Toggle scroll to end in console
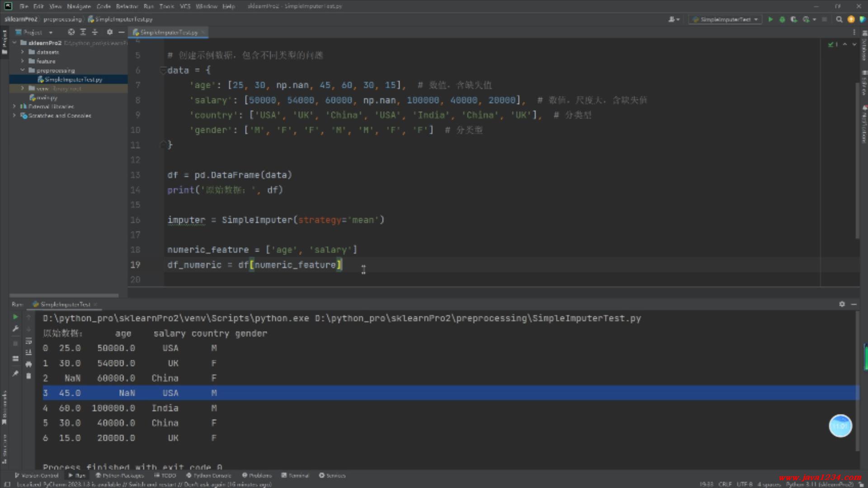Viewport: 868px width, 488px height. [28, 352]
